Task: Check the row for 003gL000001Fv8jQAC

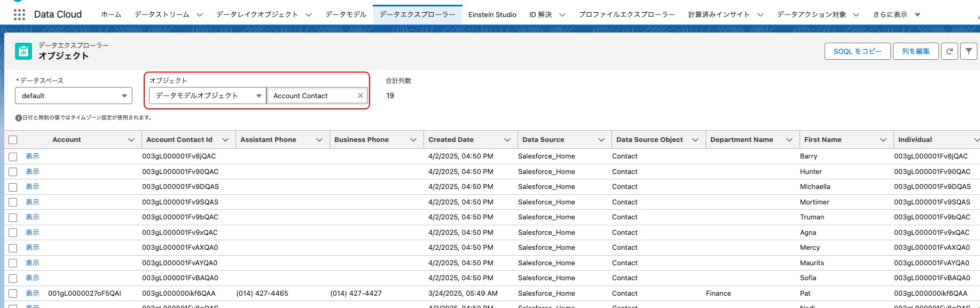Action: (x=13, y=156)
